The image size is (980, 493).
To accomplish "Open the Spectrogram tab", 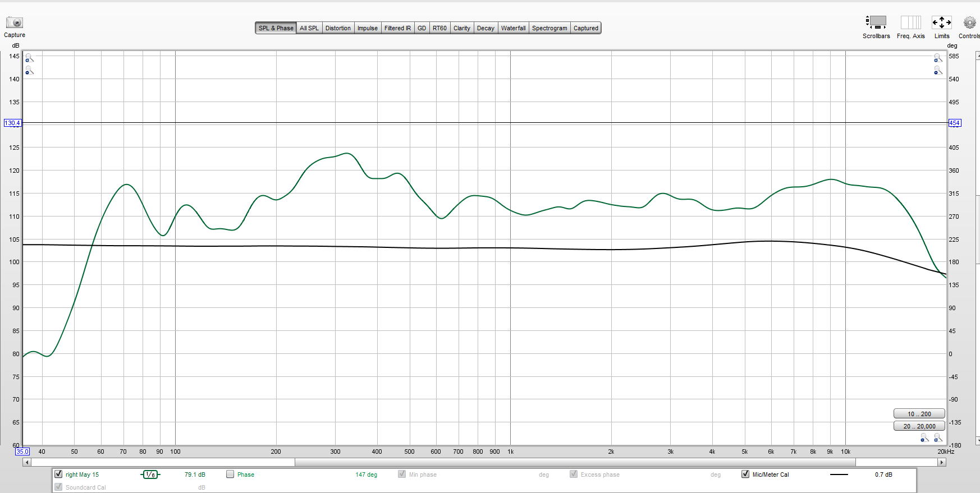I will (x=549, y=28).
